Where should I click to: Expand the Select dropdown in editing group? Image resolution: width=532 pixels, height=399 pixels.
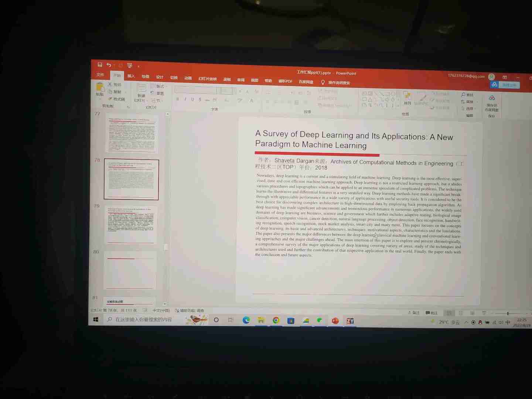pos(468,109)
